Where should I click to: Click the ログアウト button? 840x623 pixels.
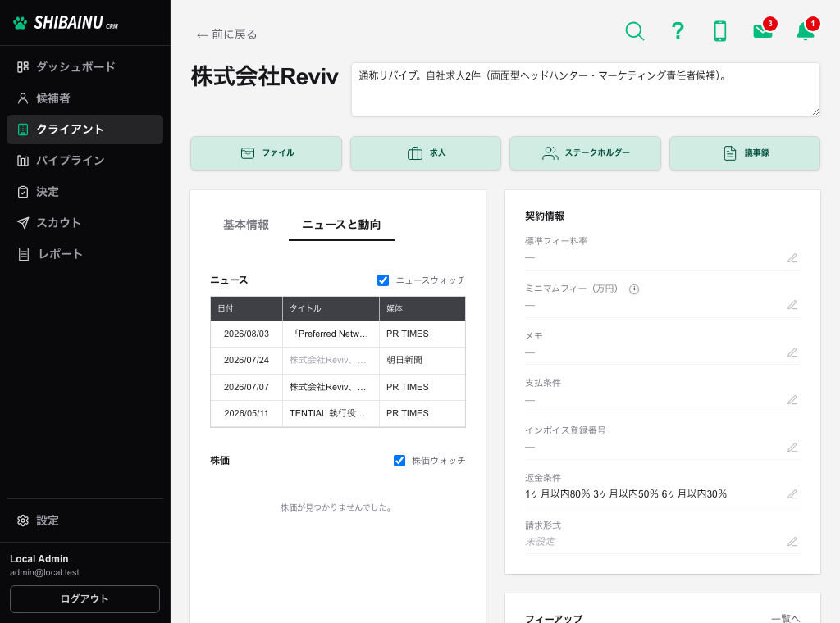(84, 599)
